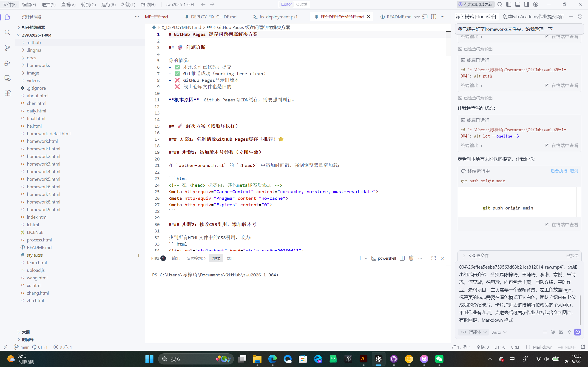The image size is (588, 367).
Task: Open the Source Control view
Action: [8, 48]
